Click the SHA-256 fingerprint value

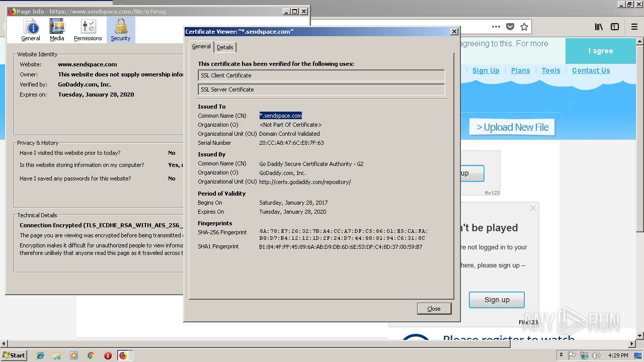pos(344,235)
